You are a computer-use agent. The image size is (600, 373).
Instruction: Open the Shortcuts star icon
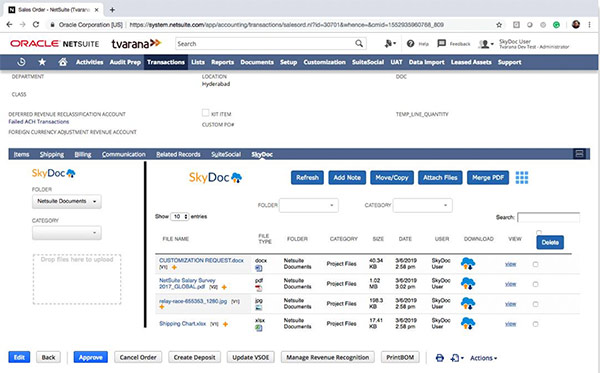tap(42, 62)
